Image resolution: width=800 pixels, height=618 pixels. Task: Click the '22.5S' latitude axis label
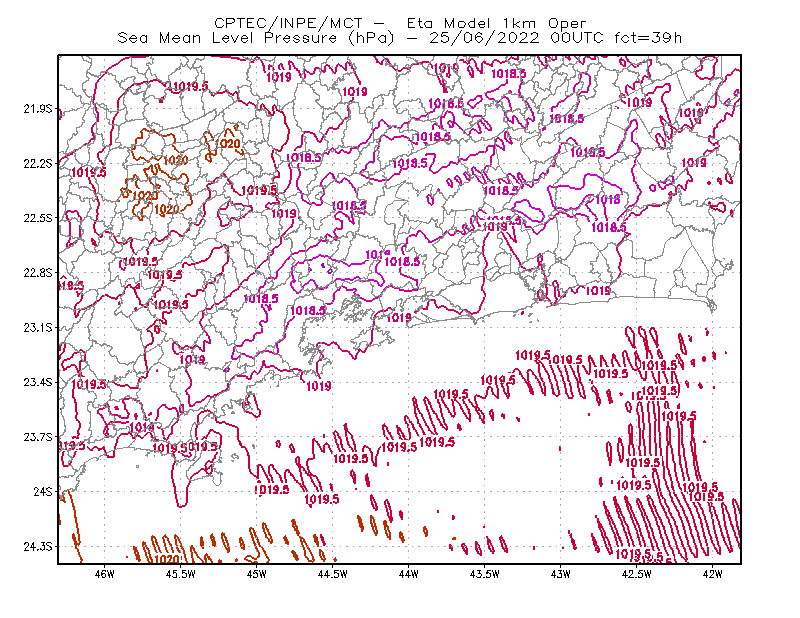38,218
